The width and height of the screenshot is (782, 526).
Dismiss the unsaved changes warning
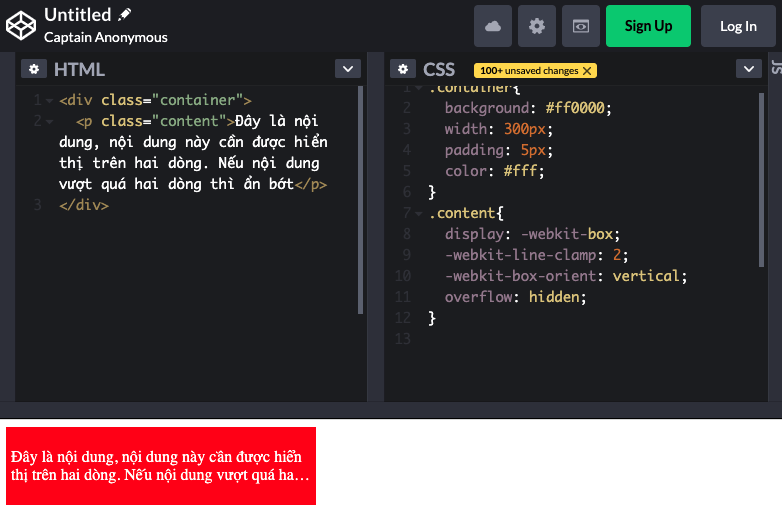(587, 71)
